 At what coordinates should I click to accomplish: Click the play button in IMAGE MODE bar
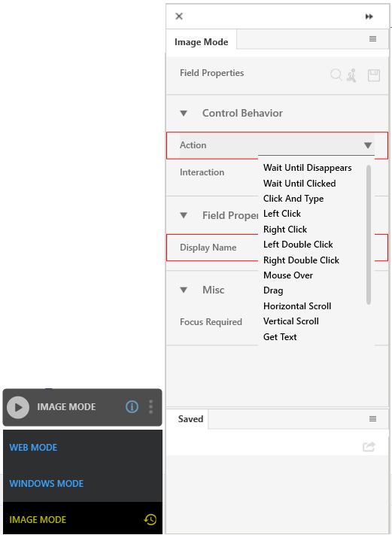coord(18,407)
